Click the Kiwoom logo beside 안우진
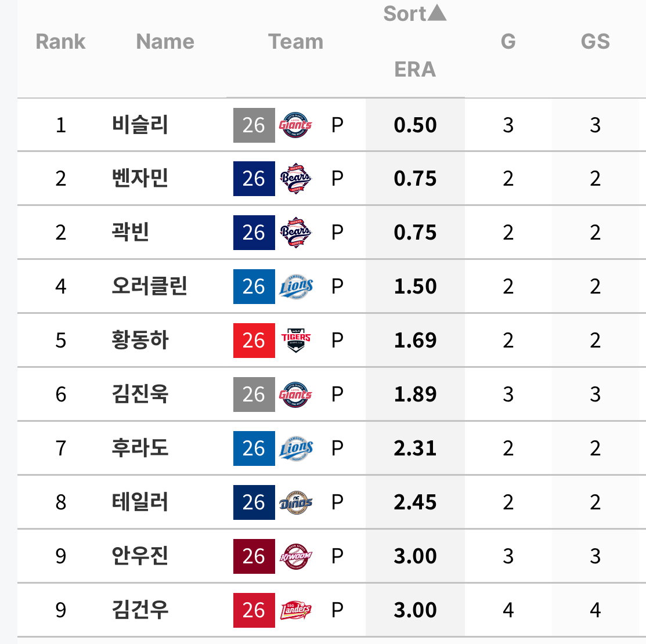This screenshot has height=644, width=646. pyautogui.click(x=296, y=556)
